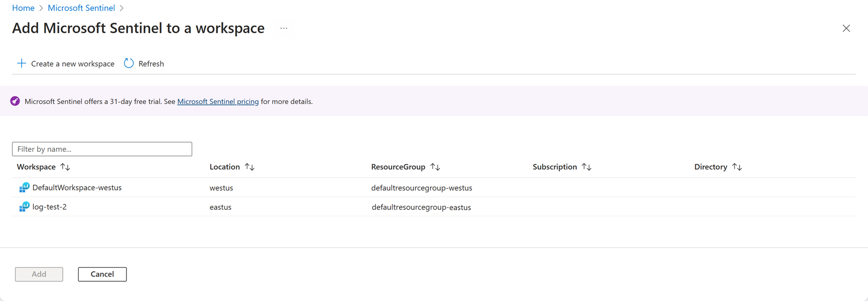The image size is (868, 302).
Task: Select the DefaultWorkspace-westus workspace name
Action: pos(77,187)
